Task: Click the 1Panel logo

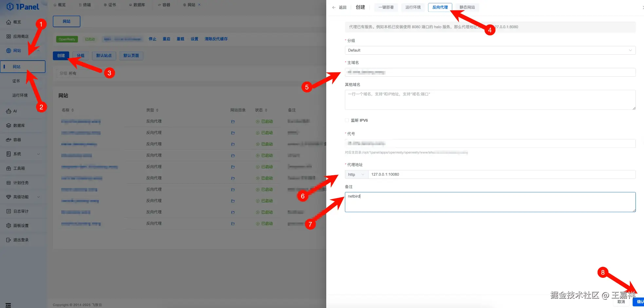Action: (x=23, y=7)
